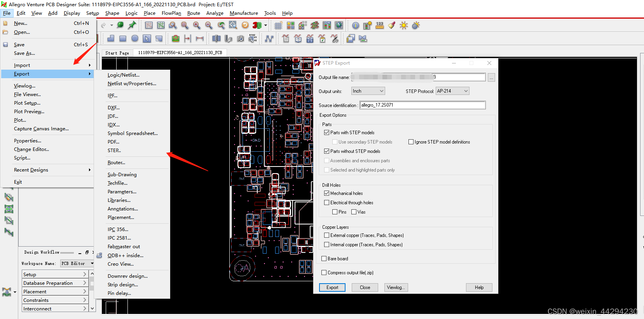The width and height of the screenshot is (644, 319).
Task: Toggle the Grid display icon
Action: point(278,26)
